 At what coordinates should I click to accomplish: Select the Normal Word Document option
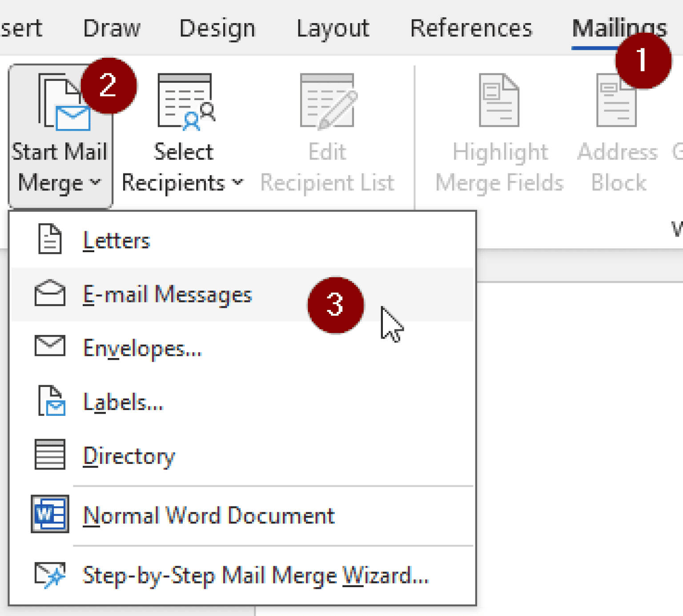208,515
